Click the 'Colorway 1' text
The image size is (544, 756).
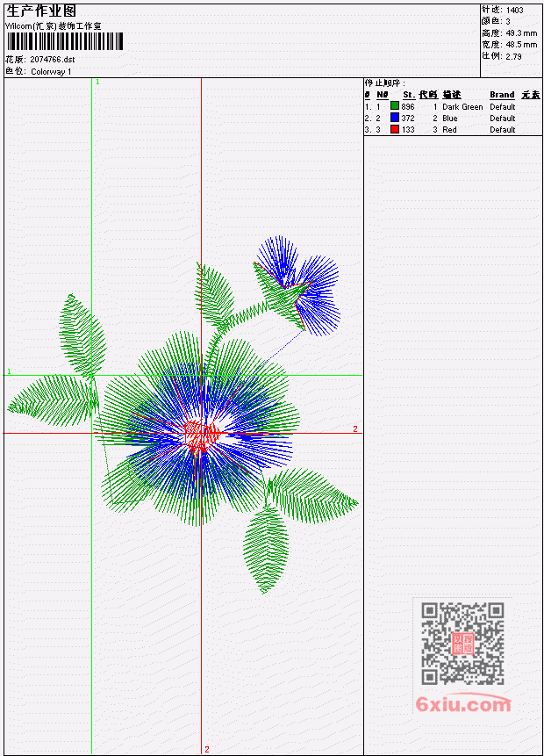click(x=51, y=72)
